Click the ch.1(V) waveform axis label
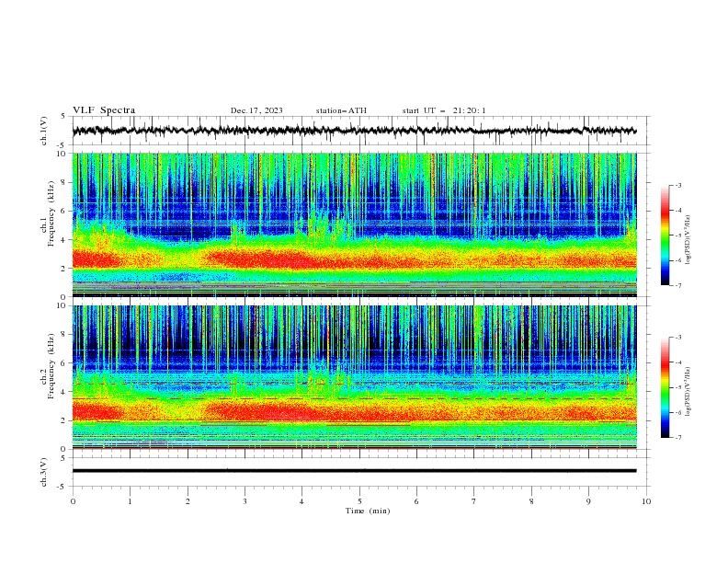The image size is (728, 563). 44,131
